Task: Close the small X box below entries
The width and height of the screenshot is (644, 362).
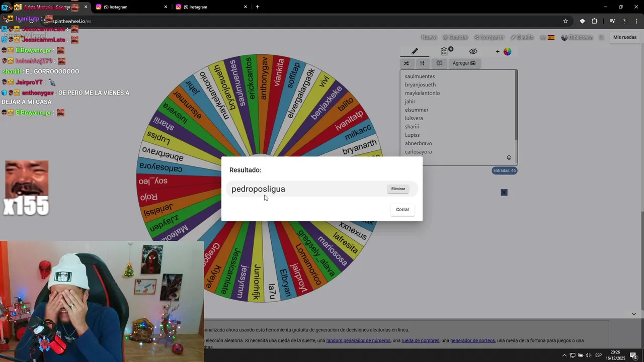Action: [x=504, y=193]
